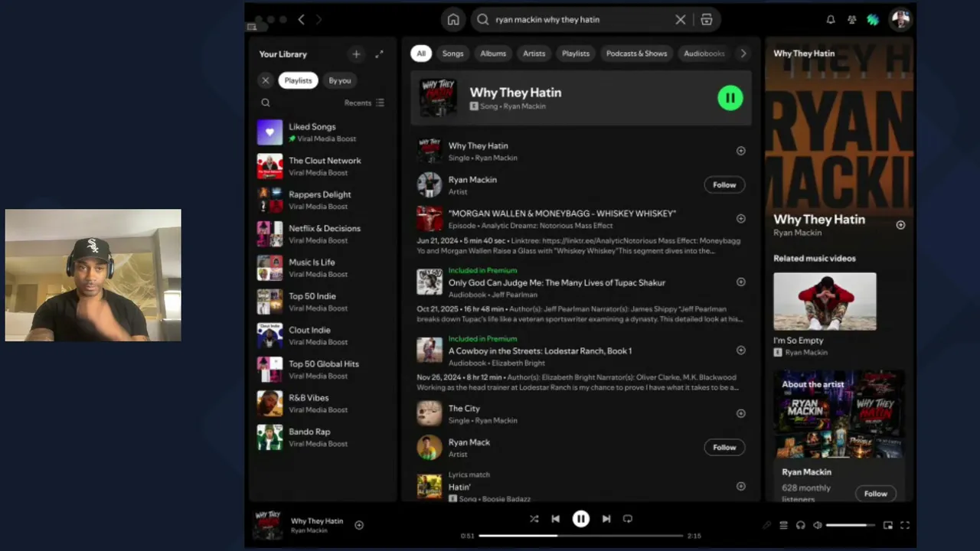Image resolution: width=980 pixels, height=551 pixels.
Task: Mute the volume with the speaker icon
Action: point(817,526)
